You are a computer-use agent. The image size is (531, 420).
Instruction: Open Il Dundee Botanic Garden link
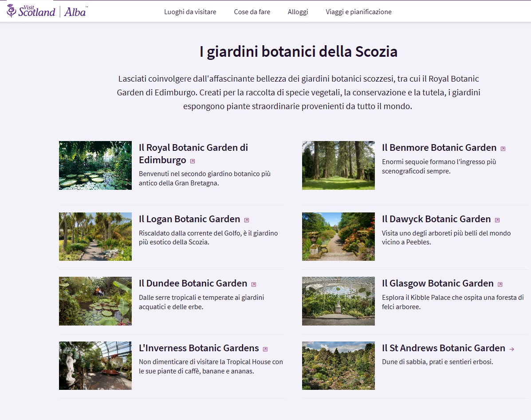(x=193, y=283)
